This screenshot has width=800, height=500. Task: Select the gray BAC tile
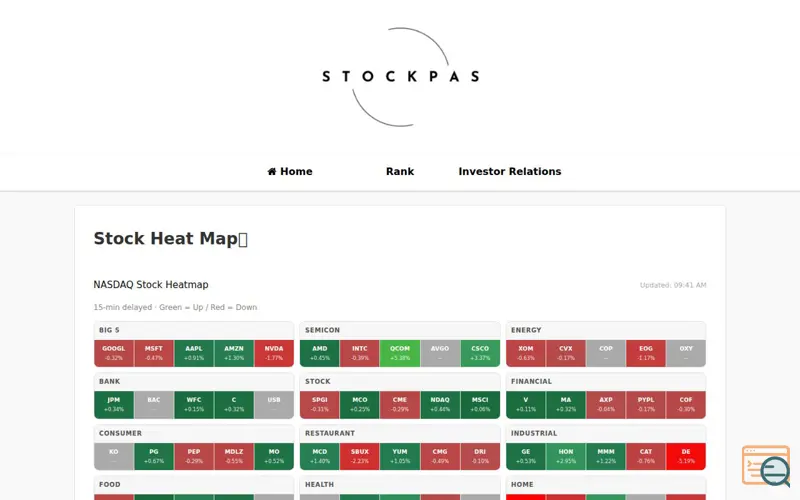tap(154, 405)
